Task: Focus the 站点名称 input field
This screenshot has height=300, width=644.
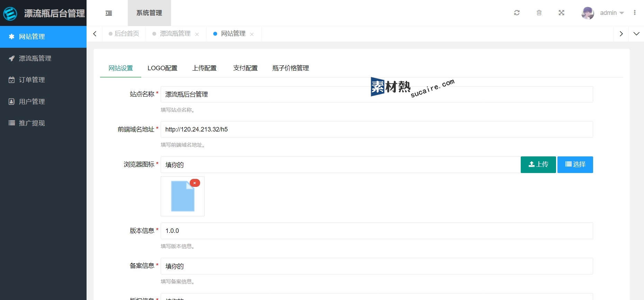Action: (377, 94)
